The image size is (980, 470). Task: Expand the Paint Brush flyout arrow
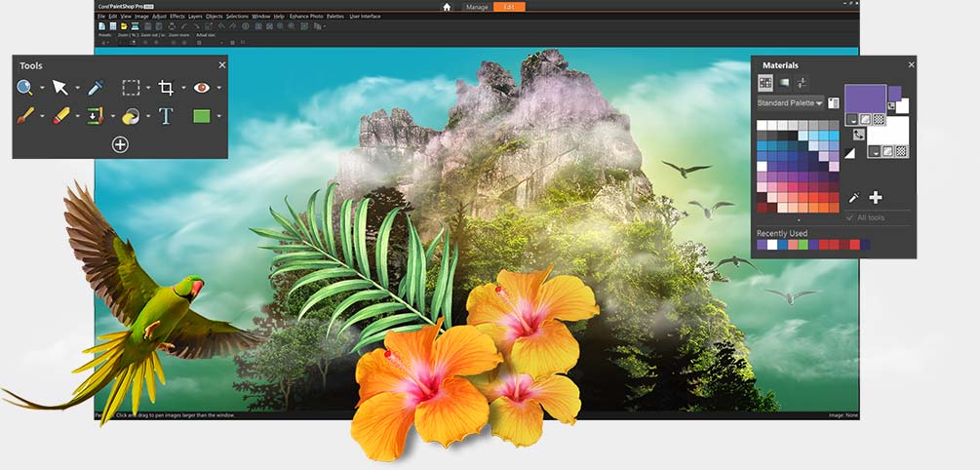[43, 116]
